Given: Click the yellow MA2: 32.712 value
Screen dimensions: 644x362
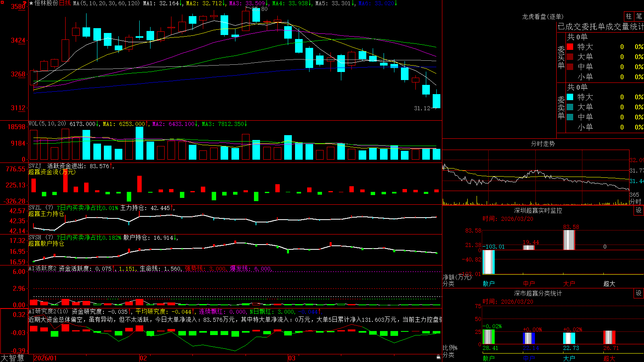Looking at the screenshot, I should (x=206, y=3).
